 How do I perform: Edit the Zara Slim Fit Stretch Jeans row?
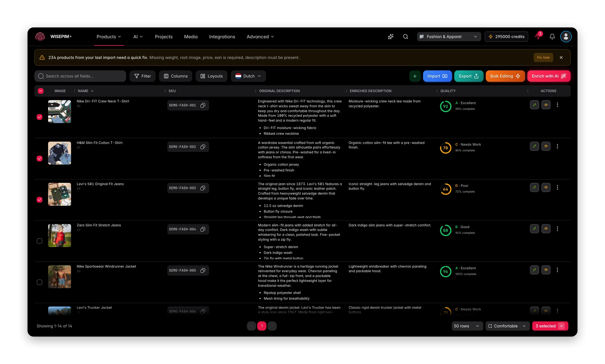[x=534, y=229]
